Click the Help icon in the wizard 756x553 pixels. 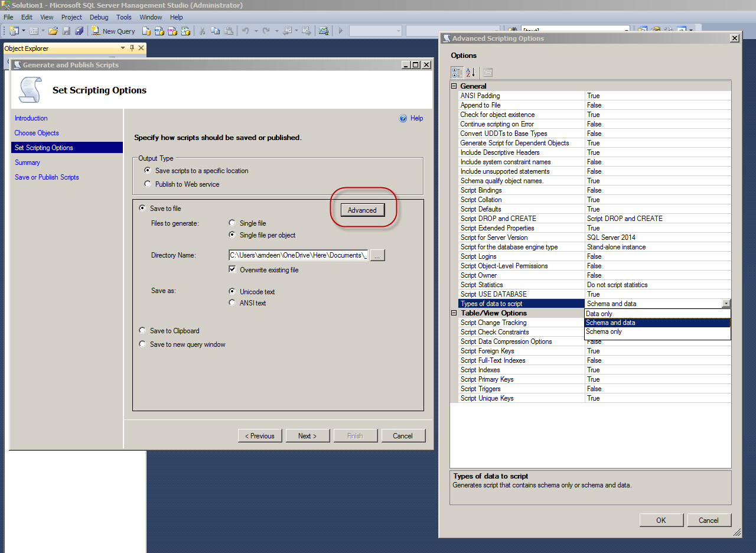tap(403, 118)
